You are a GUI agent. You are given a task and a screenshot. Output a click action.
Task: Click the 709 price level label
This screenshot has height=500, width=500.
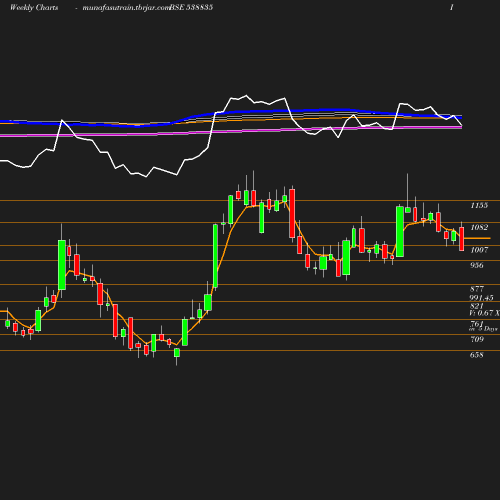(x=477, y=339)
